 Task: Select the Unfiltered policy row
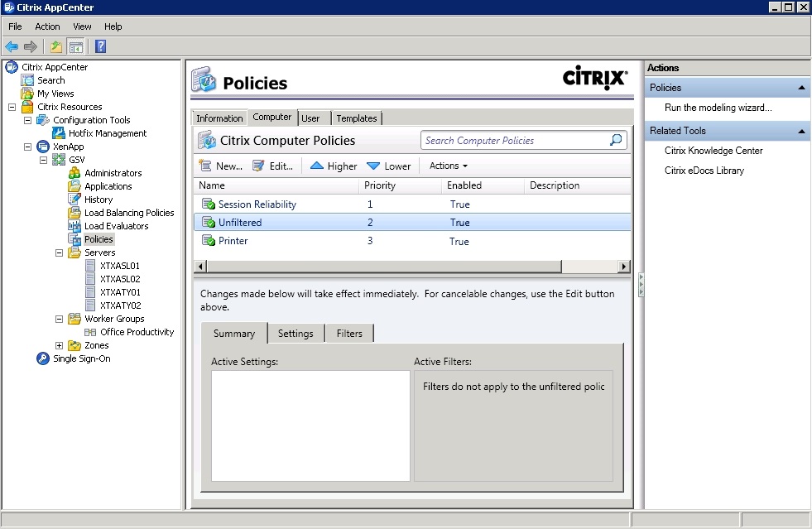[x=412, y=222]
